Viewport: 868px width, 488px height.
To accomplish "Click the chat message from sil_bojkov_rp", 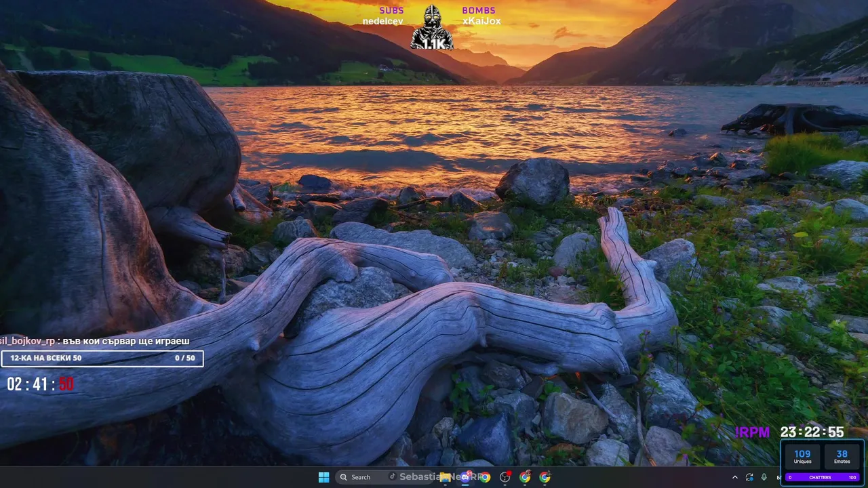I will [95, 341].
